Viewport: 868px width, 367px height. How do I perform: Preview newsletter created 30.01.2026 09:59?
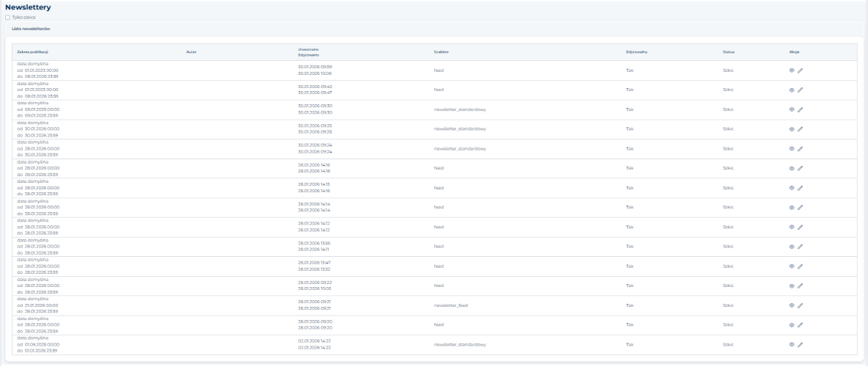click(x=792, y=70)
